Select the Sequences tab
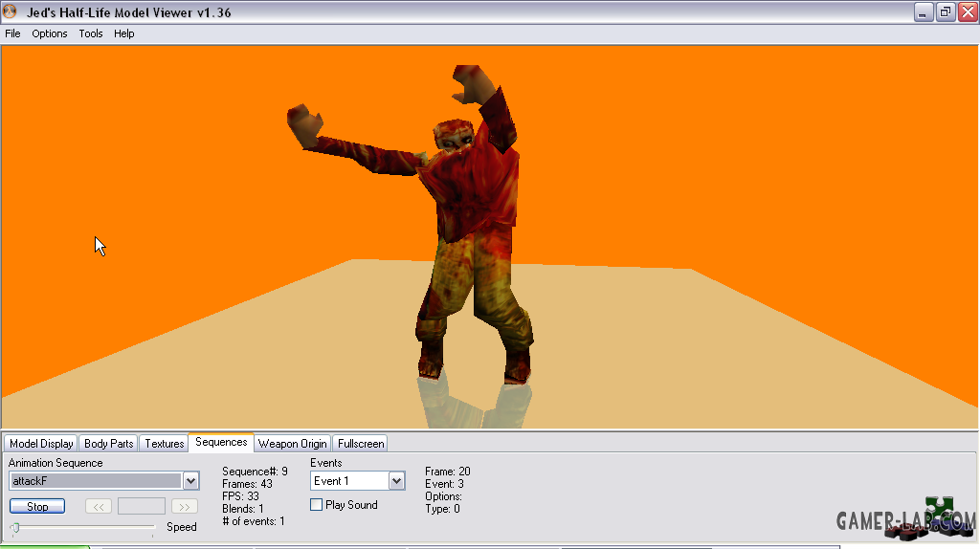This screenshot has height=549, width=980. point(221,442)
